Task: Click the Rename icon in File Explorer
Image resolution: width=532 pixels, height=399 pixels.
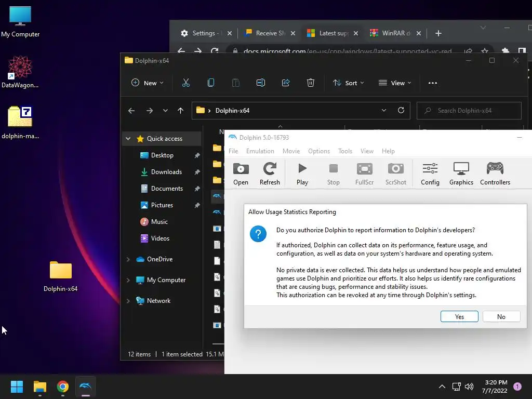Action: [261, 83]
